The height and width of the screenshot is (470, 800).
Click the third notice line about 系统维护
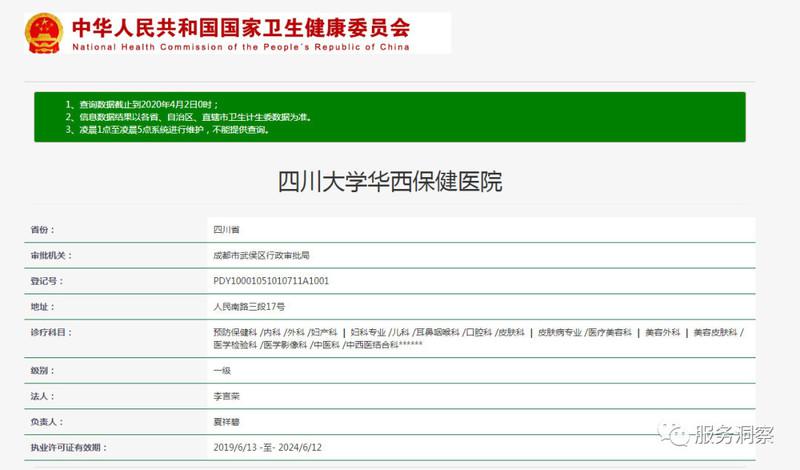pyautogui.click(x=167, y=129)
